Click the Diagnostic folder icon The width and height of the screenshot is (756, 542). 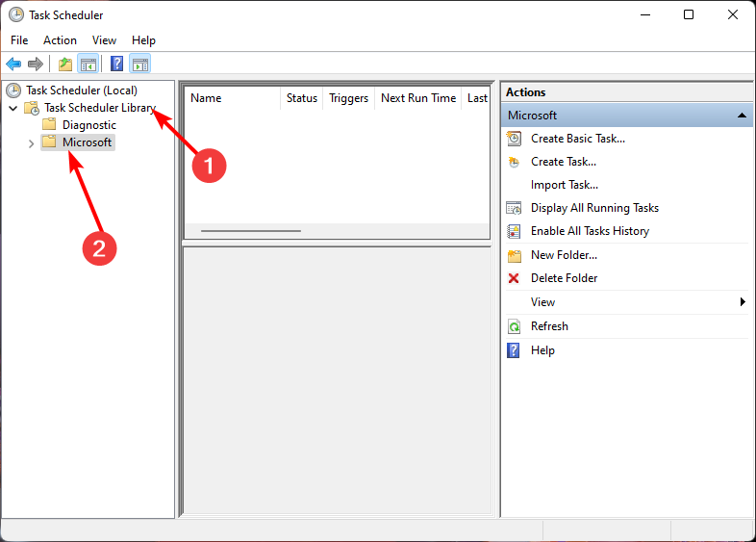[49, 124]
